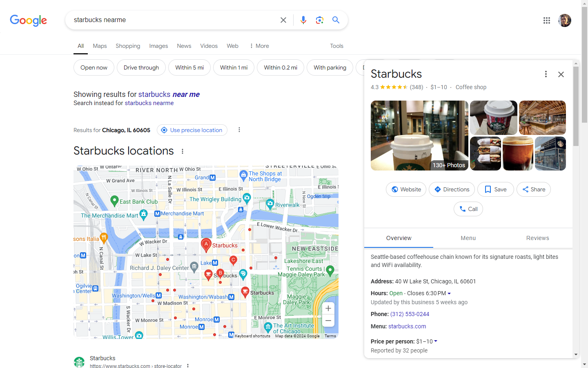This screenshot has width=588, height=368.
Task: Open three-dot menu beside starbucks.com result
Action: (188, 366)
